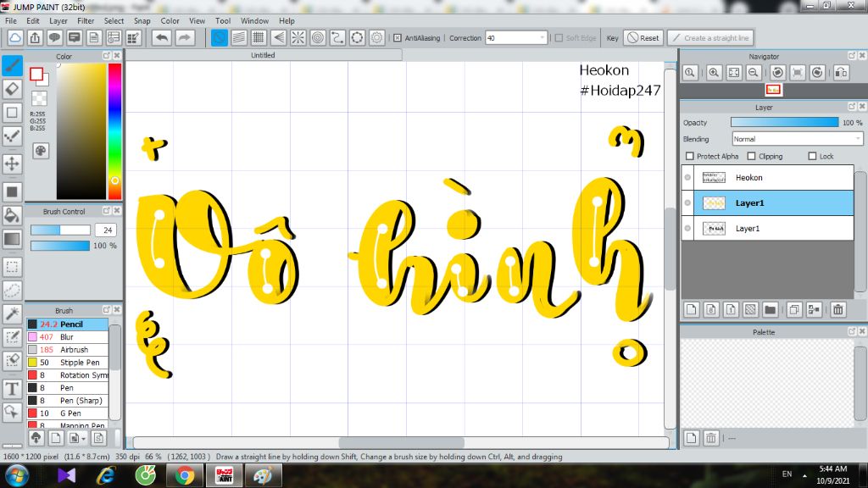868x488 pixels.
Task: Select the Brush tool in the left toolbar
Action: tap(12, 66)
